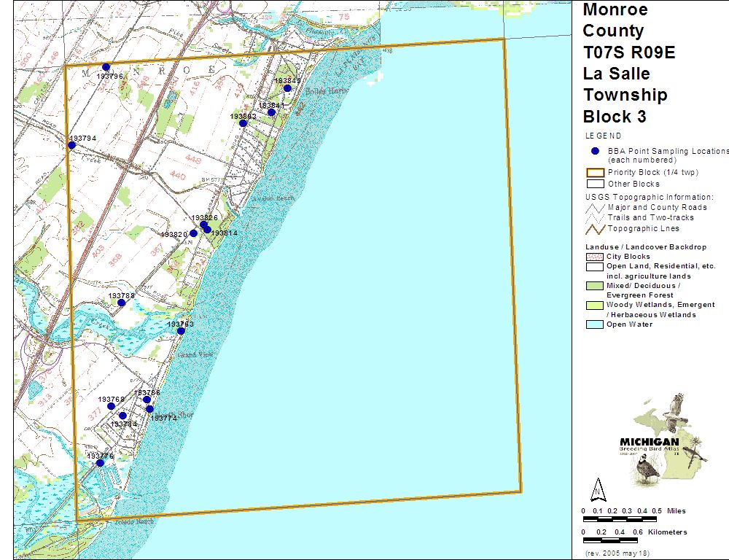Click sampling point 193768 blue dot
Viewport: 729px width, 560px height.
[x=112, y=406]
